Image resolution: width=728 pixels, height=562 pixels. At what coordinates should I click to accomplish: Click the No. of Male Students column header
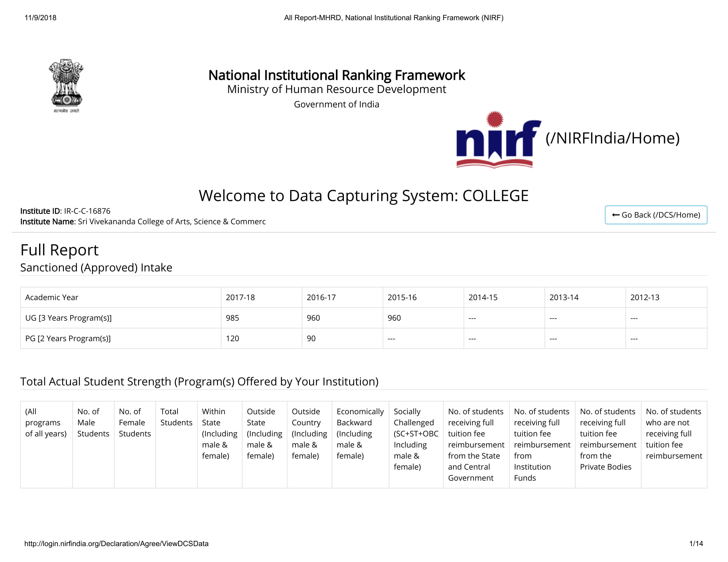[x=93, y=422]
